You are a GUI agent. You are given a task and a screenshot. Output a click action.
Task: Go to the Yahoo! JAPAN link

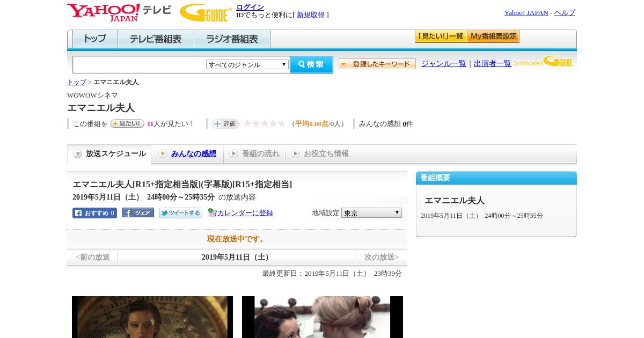(526, 13)
